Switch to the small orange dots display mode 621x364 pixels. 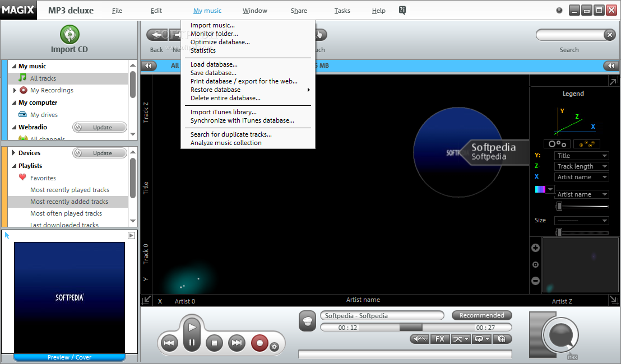pyautogui.click(x=587, y=143)
